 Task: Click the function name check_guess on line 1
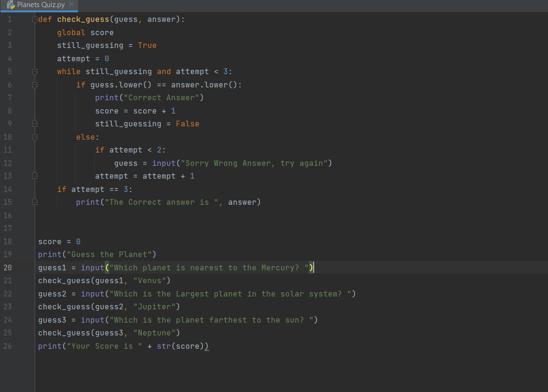point(83,19)
